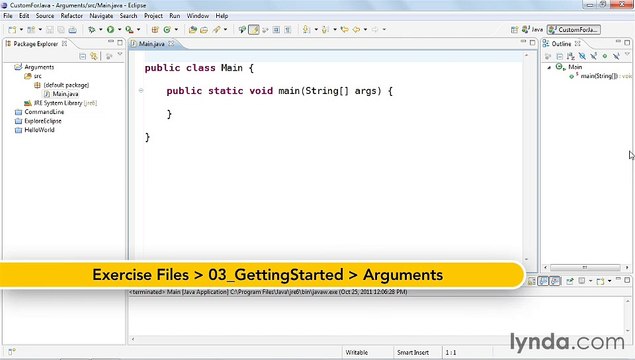
Task: Click the Previous Annotation arrow icon
Action: click(325, 30)
